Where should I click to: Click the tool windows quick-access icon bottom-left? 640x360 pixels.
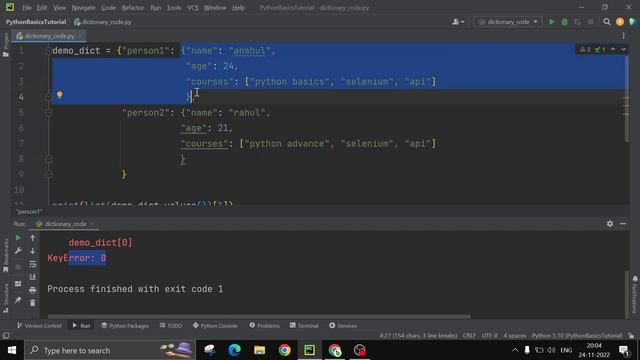pyautogui.click(x=6, y=336)
